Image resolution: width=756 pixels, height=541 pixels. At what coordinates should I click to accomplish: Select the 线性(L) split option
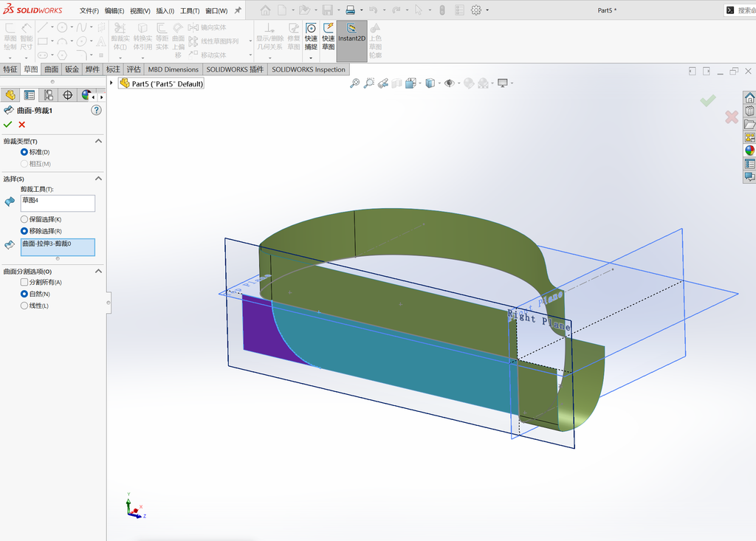tap(24, 306)
